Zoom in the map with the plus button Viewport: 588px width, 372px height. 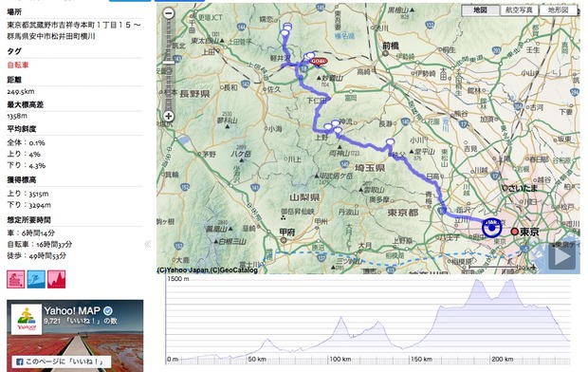click(169, 117)
